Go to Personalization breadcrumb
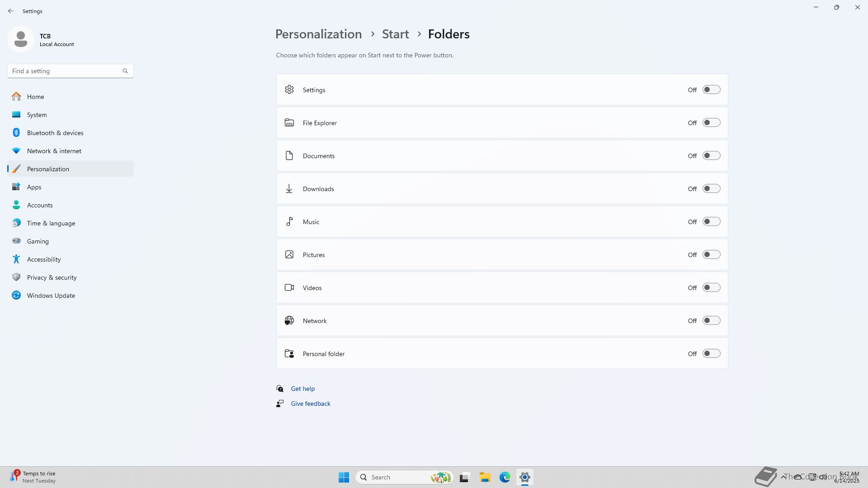The width and height of the screenshot is (868, 488). point(318,34)
